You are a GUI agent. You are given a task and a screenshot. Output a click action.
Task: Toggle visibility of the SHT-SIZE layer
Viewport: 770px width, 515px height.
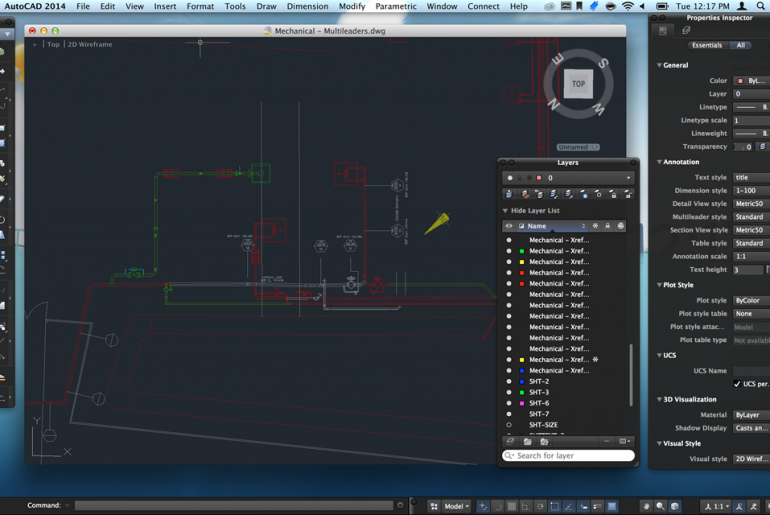tap(509, 425)
